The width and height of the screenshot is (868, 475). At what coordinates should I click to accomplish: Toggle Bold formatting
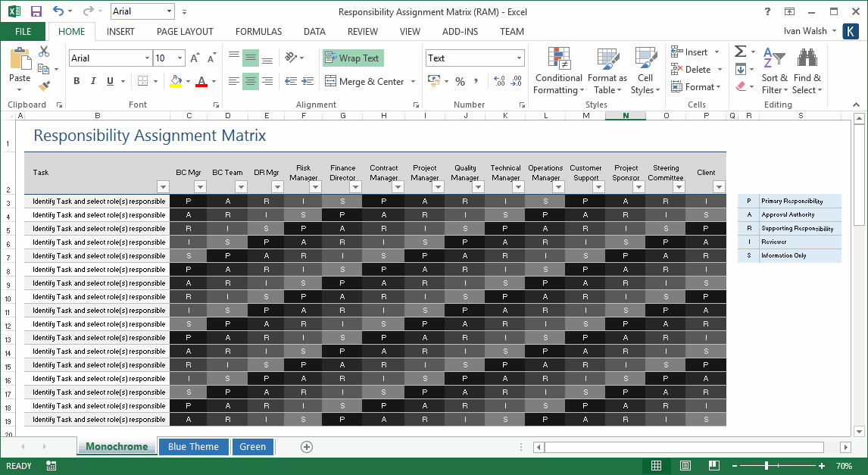(76, 81)
